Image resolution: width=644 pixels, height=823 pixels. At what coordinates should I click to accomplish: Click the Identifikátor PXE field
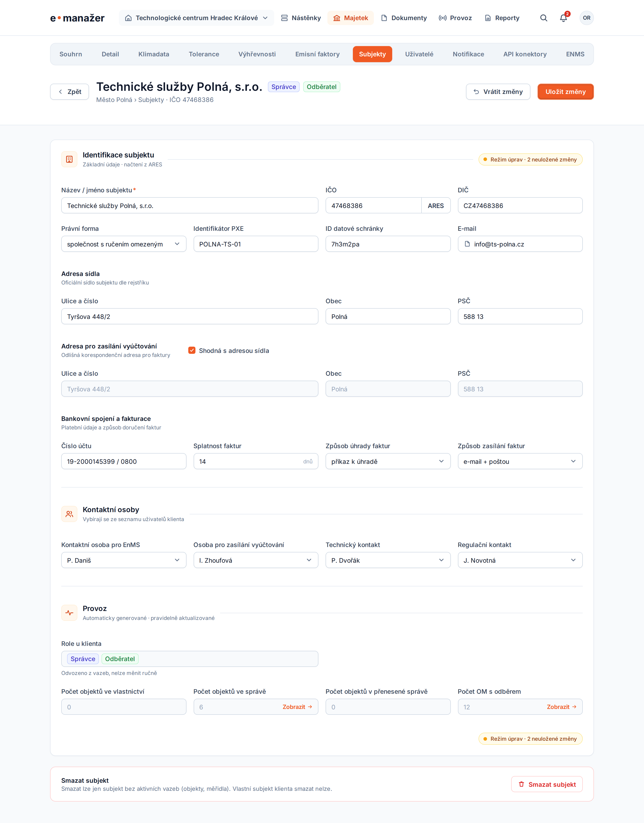point(256,244)
